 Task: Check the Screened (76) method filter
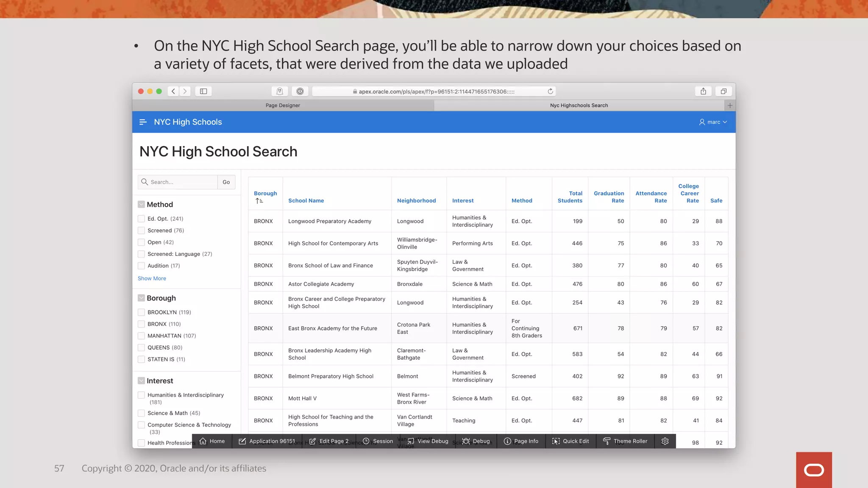coord(141,230)
